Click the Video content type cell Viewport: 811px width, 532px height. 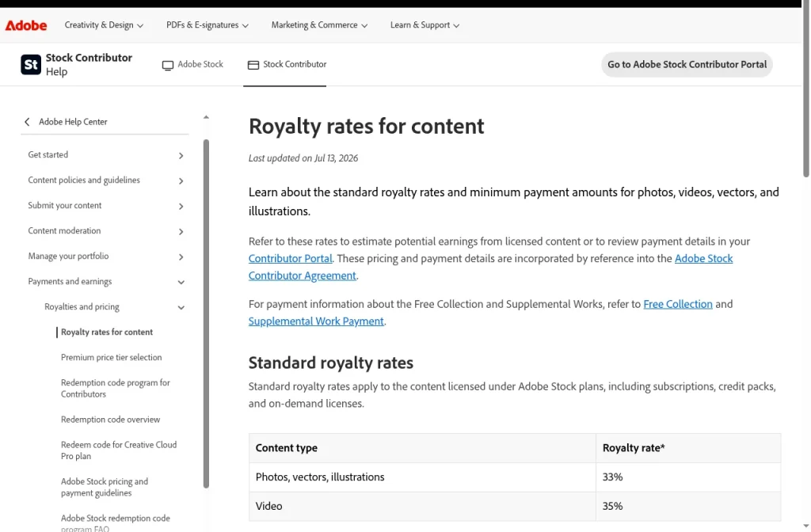[422, 506]
